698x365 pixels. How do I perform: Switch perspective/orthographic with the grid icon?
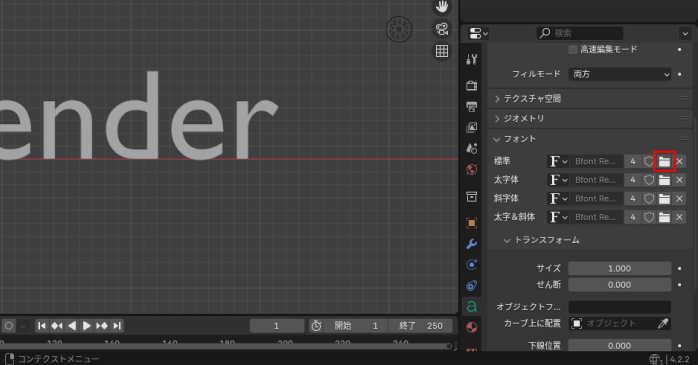[x=442, y=51]
